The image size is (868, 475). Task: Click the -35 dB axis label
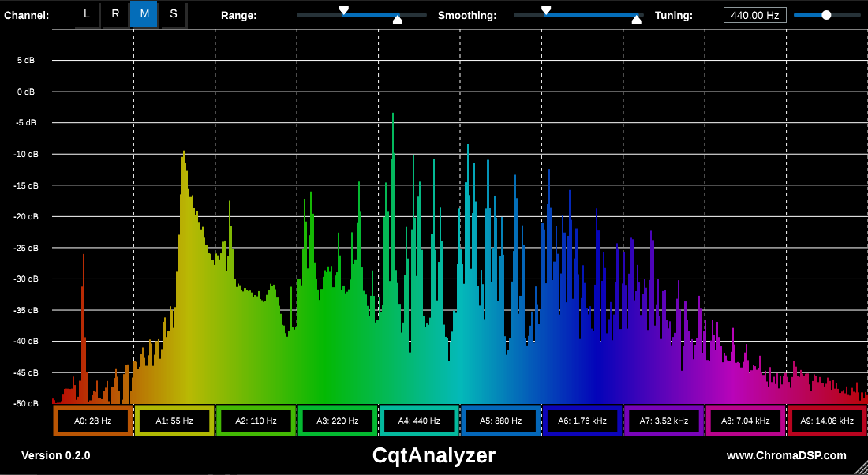click(26, 310)
